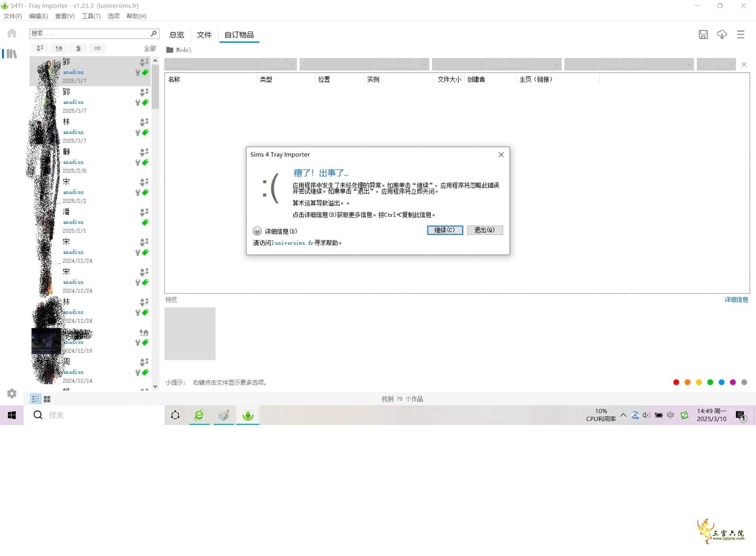Click the save disk icon
Image resolution: width=756 pixels, height=556 pixels.
(703, 35)
